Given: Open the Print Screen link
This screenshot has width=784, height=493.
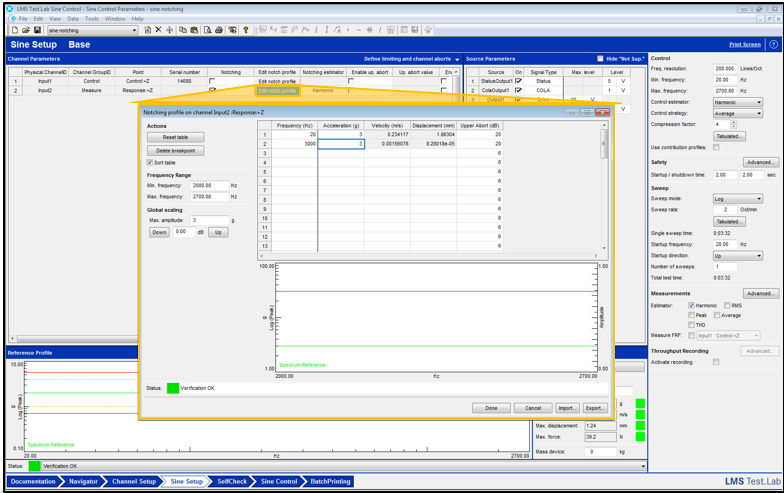Looking at the screenshot, I should tap(744, 44).
